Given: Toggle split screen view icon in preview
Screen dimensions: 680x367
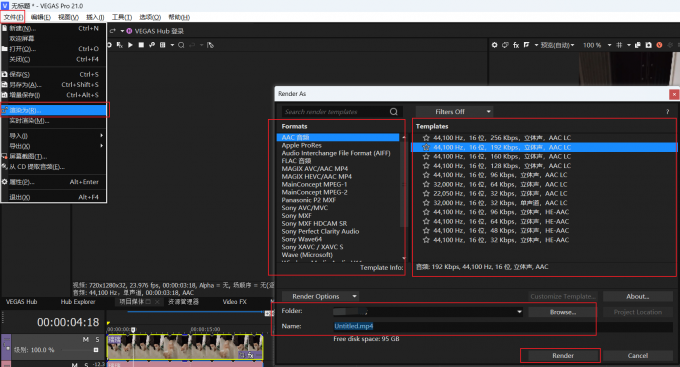Looking at the screenshot, I should tap(526, 45).
